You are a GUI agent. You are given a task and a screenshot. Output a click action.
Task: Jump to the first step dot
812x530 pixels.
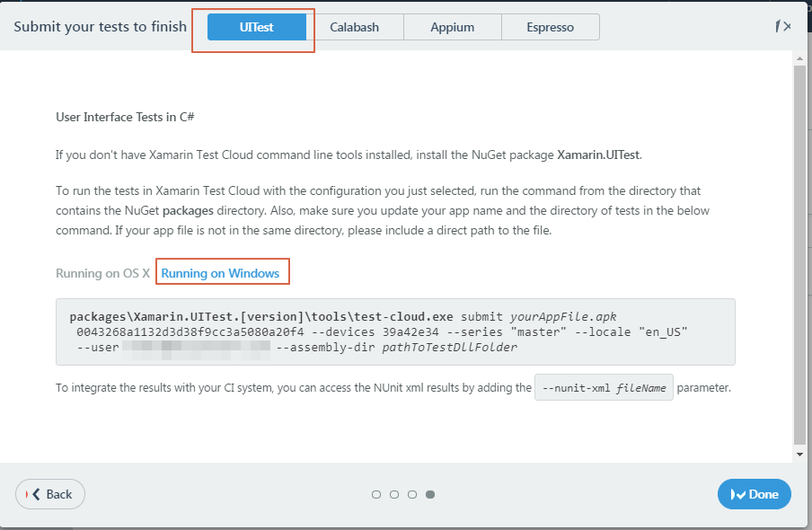click(376, 495)
